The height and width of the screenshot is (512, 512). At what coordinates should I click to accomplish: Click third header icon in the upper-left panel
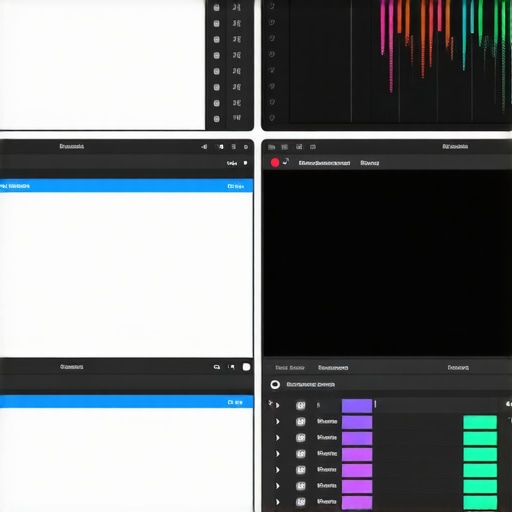click(x=234, y=147)
